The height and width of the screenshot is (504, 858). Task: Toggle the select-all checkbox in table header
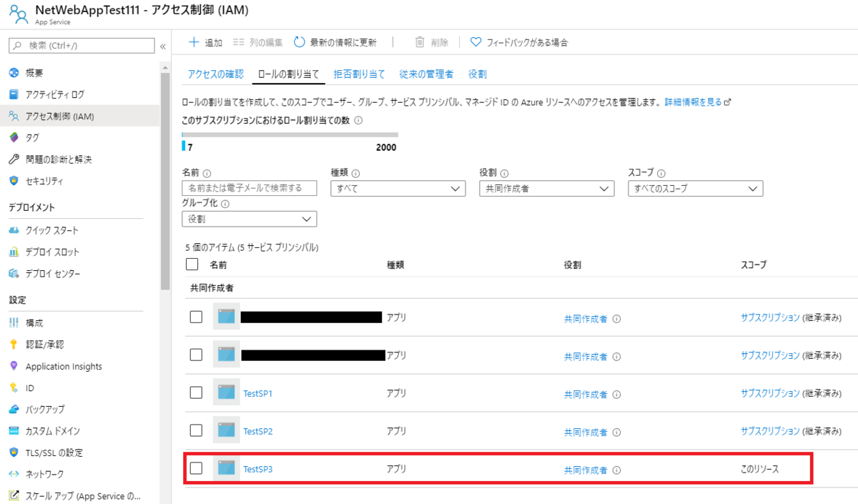point(192,265)
